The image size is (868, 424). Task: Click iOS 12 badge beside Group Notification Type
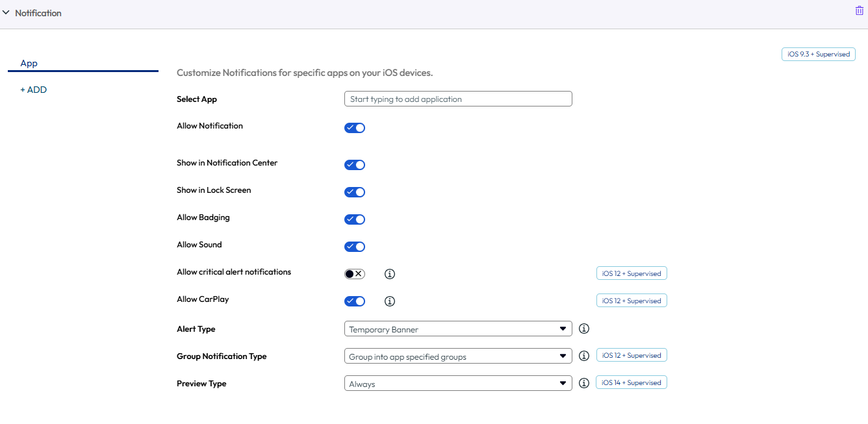pos(632,355)
